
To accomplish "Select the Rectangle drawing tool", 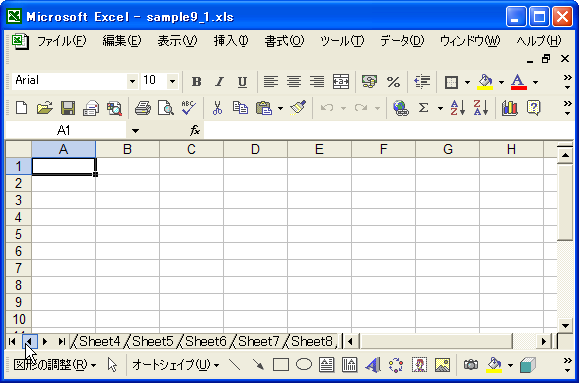I will [x=281, y=365].
